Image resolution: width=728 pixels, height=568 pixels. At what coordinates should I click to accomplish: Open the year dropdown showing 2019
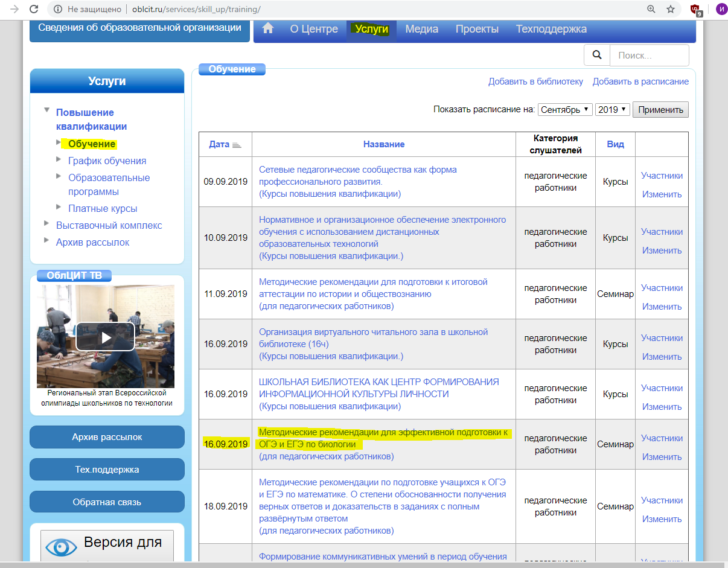click(x=612, y=110)
